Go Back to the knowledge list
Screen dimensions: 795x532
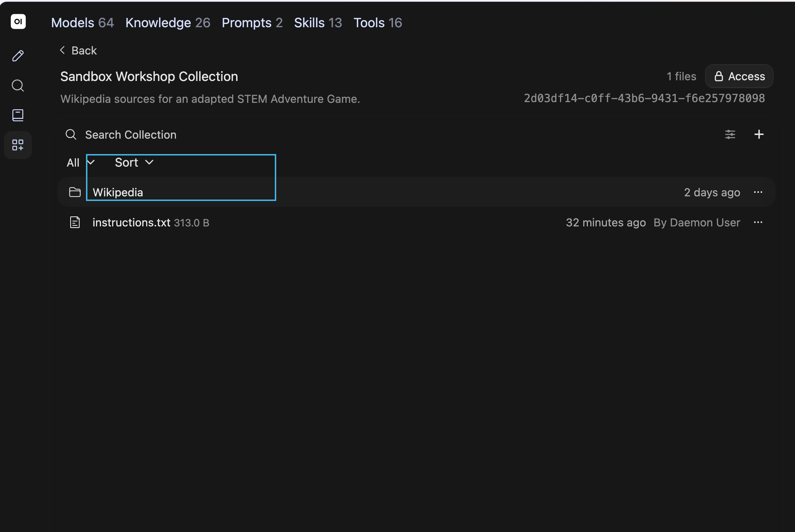coord(78,51)
